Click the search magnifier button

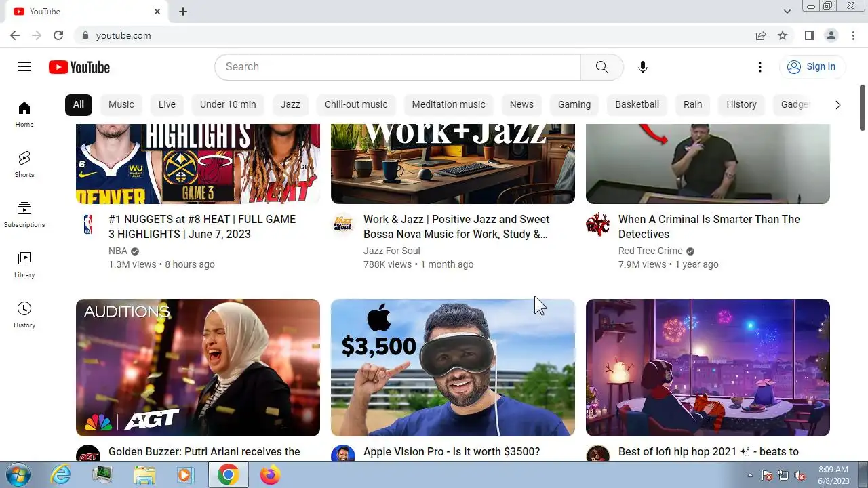click(601, 66)
